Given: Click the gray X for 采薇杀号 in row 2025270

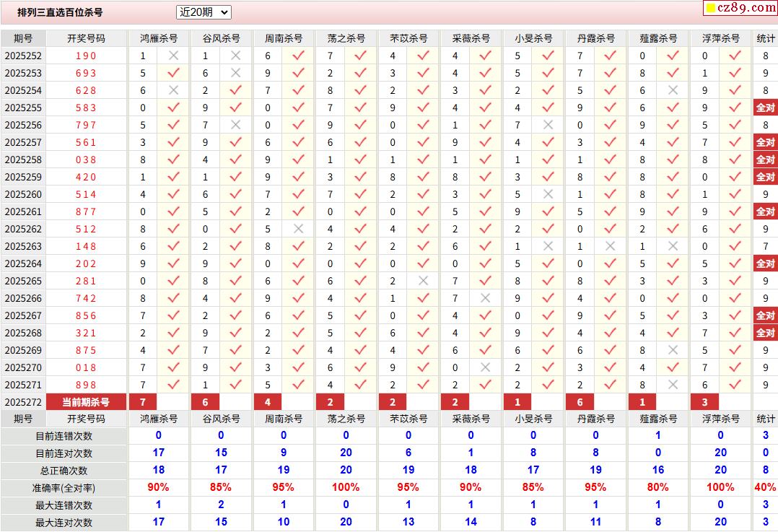Looking at the screenshot, I should (485, 367).
